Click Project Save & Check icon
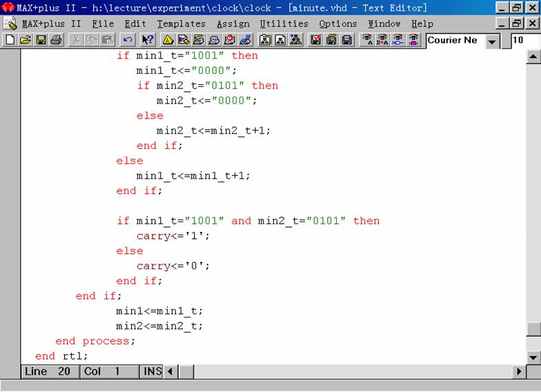This screenshot has height=392, width=541. pyautogui.click(x=316, y=40)
